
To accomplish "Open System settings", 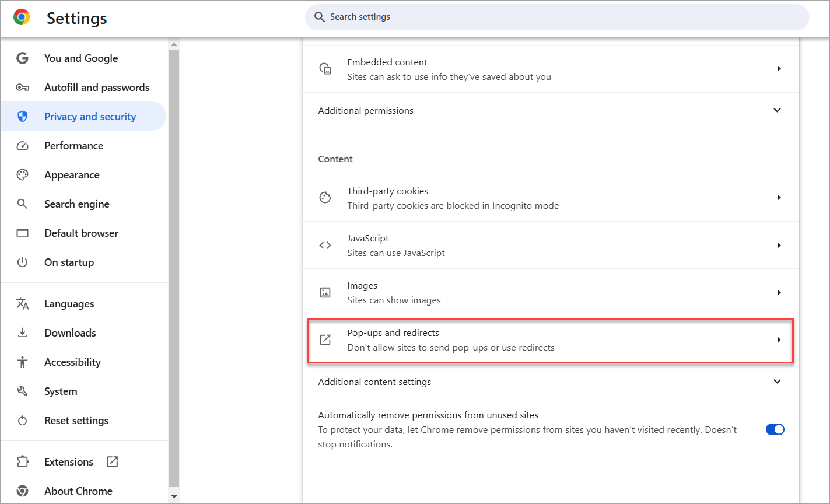I will pos(83,391).
